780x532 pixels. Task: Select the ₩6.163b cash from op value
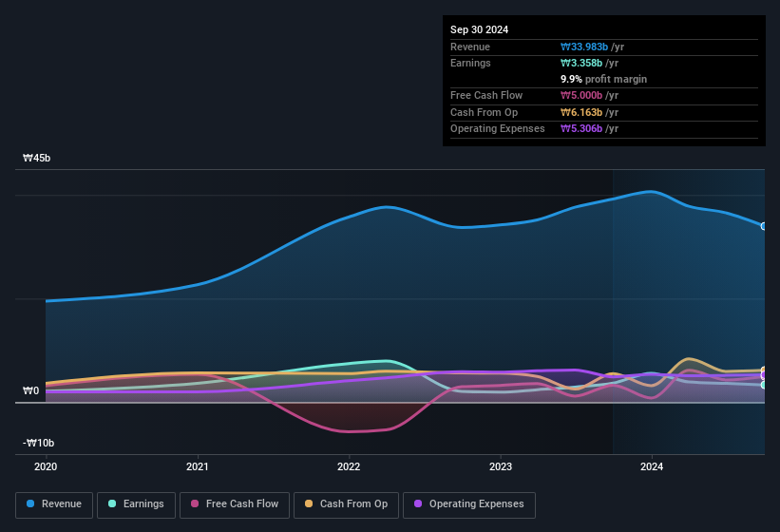click(x=581, y=112)
